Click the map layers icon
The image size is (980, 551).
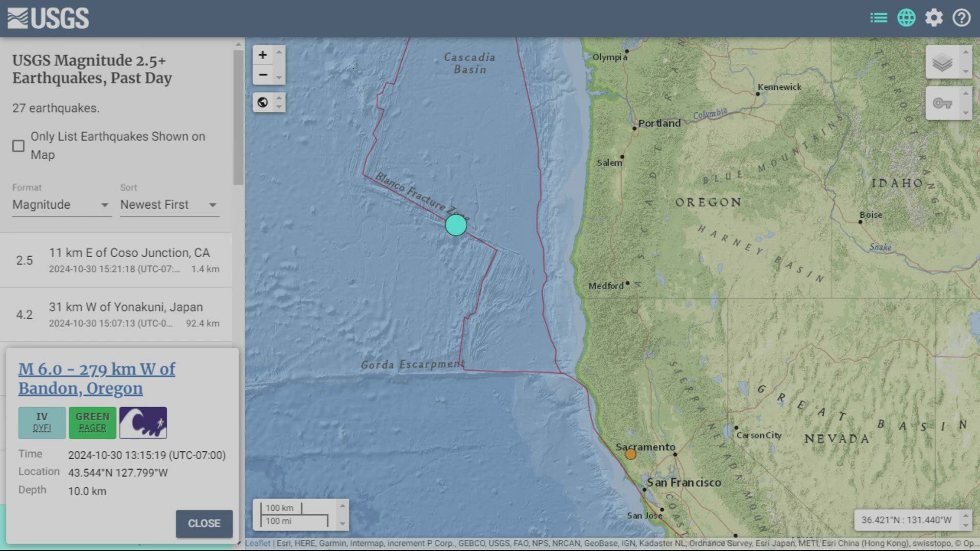[943, 63]
